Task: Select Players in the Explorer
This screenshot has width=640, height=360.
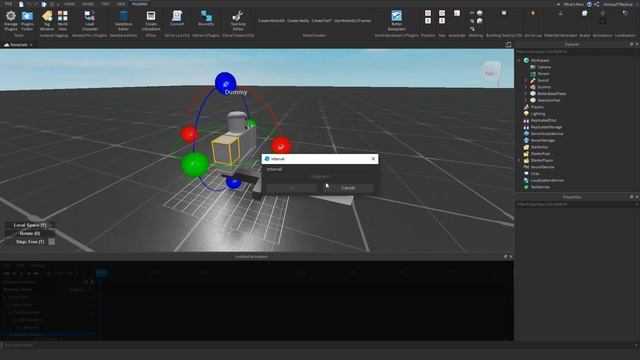Action: coord(536,107)
